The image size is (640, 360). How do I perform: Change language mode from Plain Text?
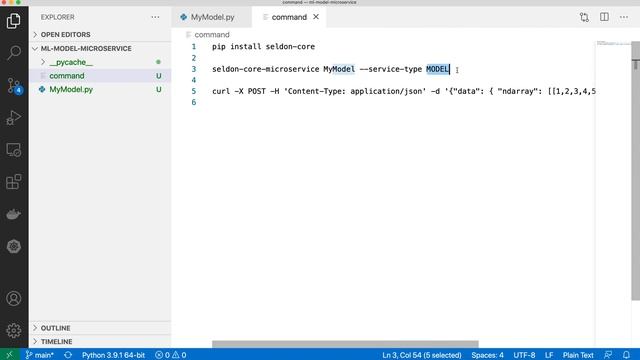click(578, 355)
